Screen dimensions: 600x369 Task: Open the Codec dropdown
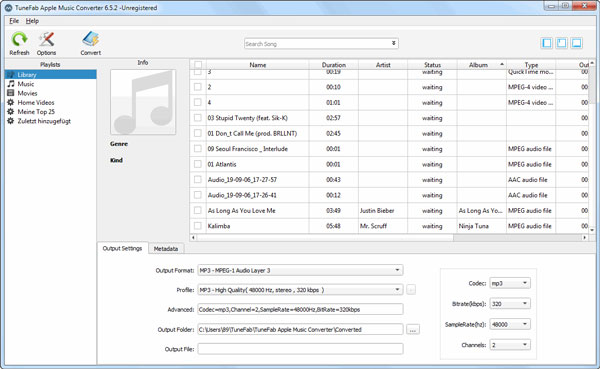(510, 283)
